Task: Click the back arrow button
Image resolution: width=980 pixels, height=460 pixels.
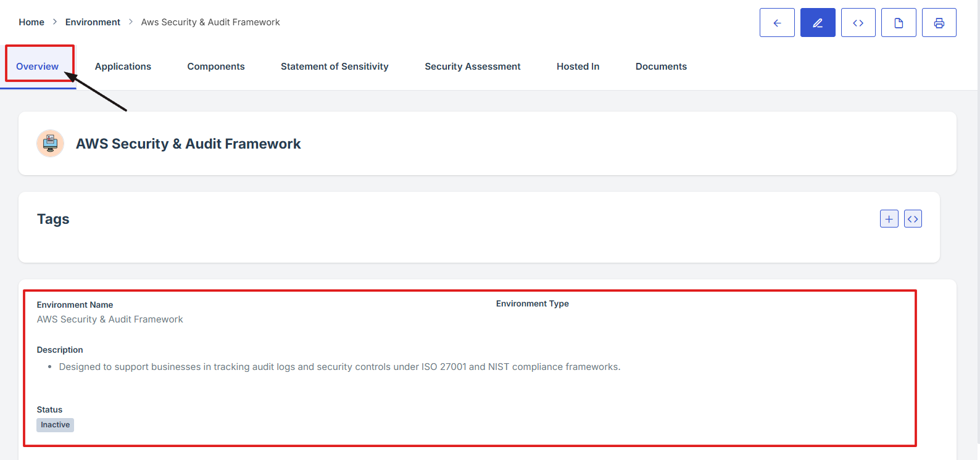Action: pyautogui.click(x=777, y=23)
